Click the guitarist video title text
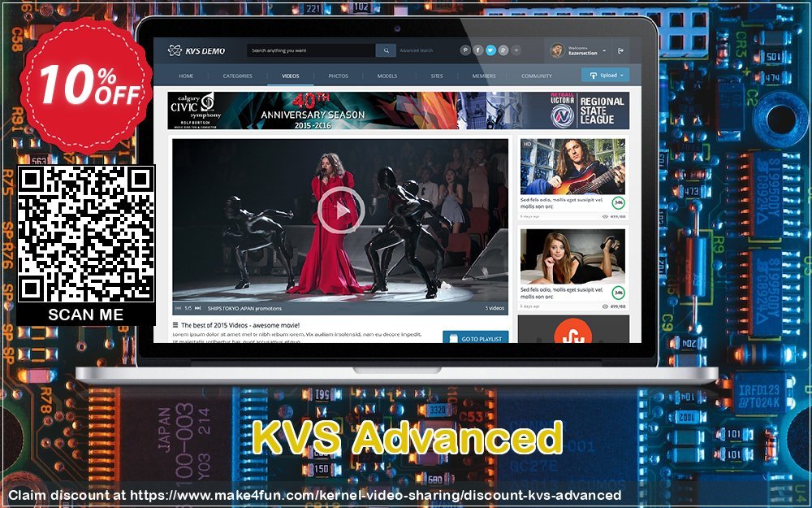 562,202
